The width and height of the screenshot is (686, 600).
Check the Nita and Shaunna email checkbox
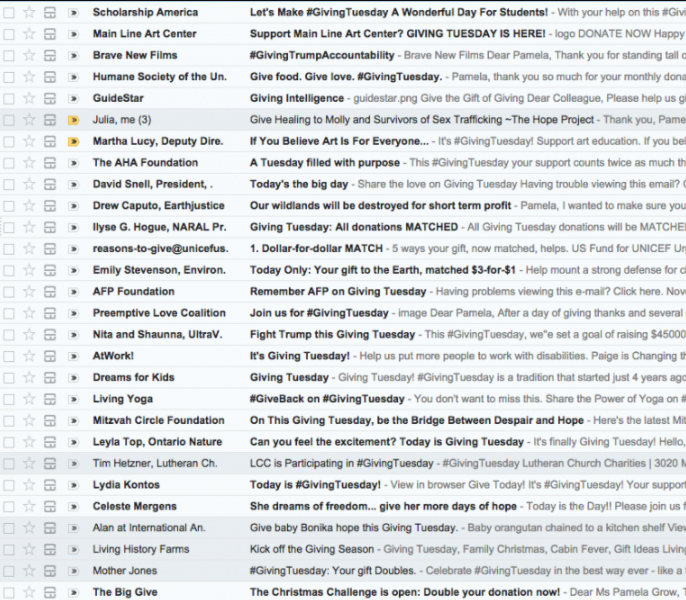click(x=9, y=335)
